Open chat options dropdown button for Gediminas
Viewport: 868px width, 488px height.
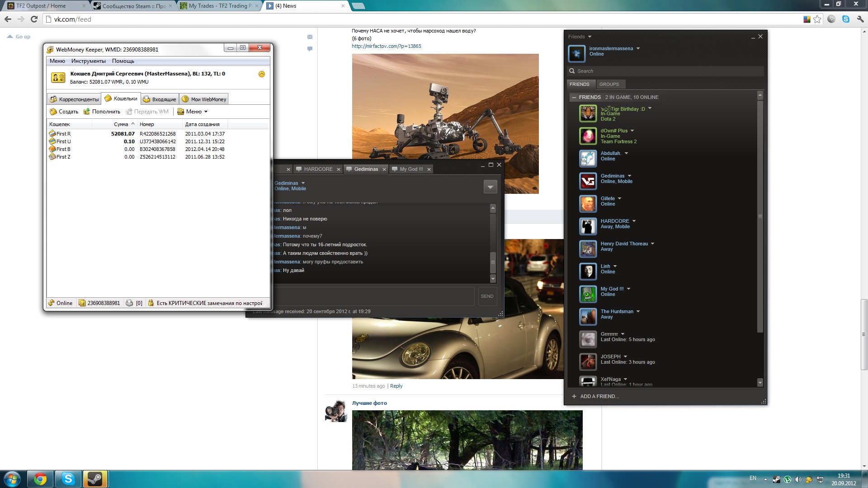(x=490, y=187)
